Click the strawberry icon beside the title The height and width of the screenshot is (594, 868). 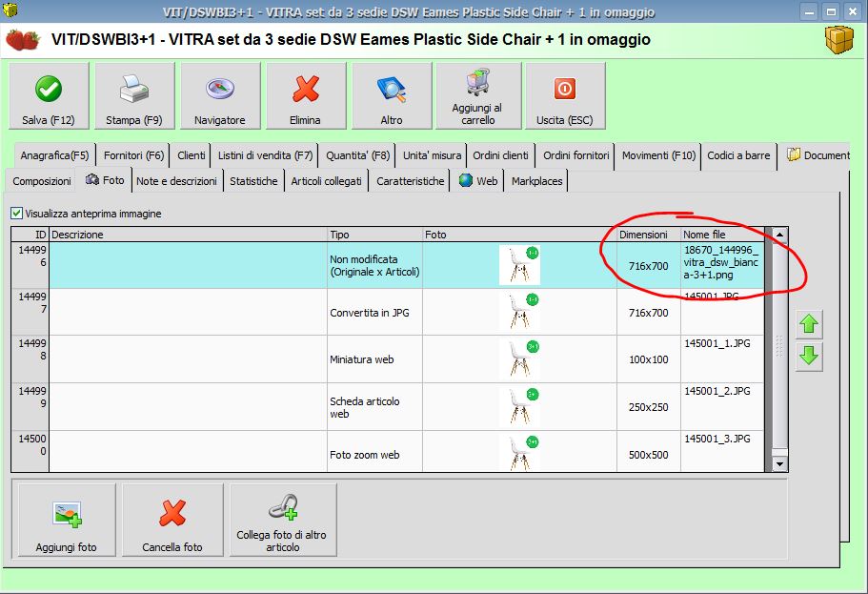tap(23, 40)
